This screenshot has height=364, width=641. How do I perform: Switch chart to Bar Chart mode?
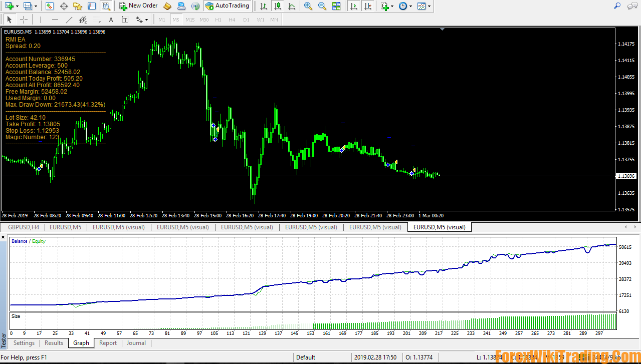pyautogui.click(x=264, y=6)
